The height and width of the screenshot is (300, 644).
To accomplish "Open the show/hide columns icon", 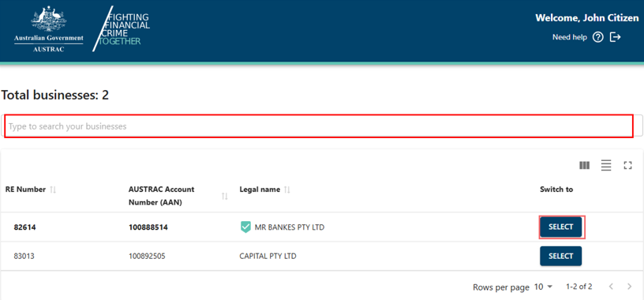I will coord(585,166).
